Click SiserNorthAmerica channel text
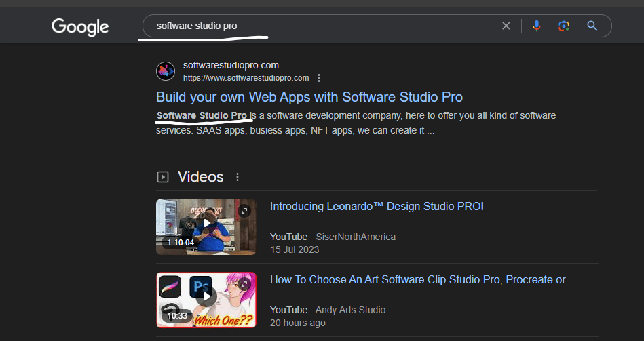Image resolution: width=644 pixels, height=341 pixels. (356, 237)
